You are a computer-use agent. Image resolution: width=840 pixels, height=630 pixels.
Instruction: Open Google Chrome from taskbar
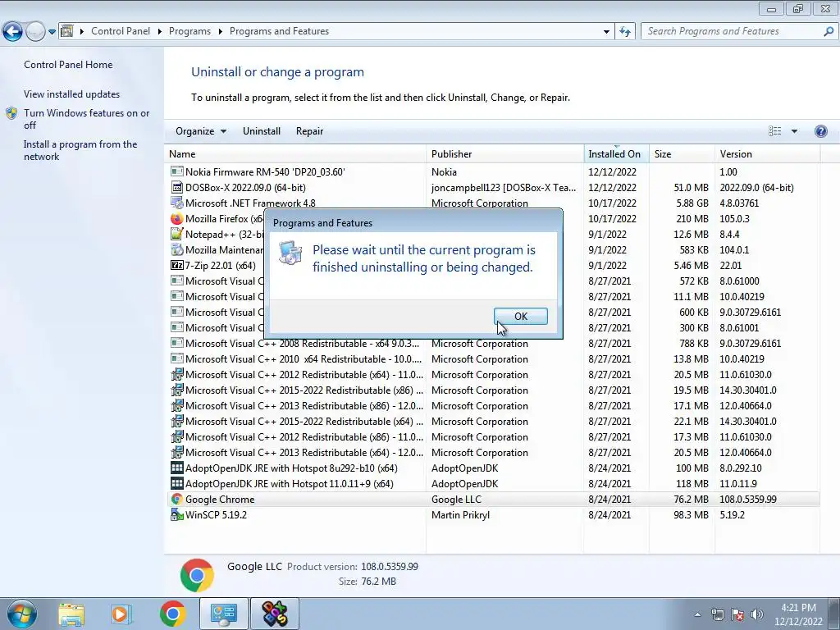pyautogui.click(x=172, y=614)
